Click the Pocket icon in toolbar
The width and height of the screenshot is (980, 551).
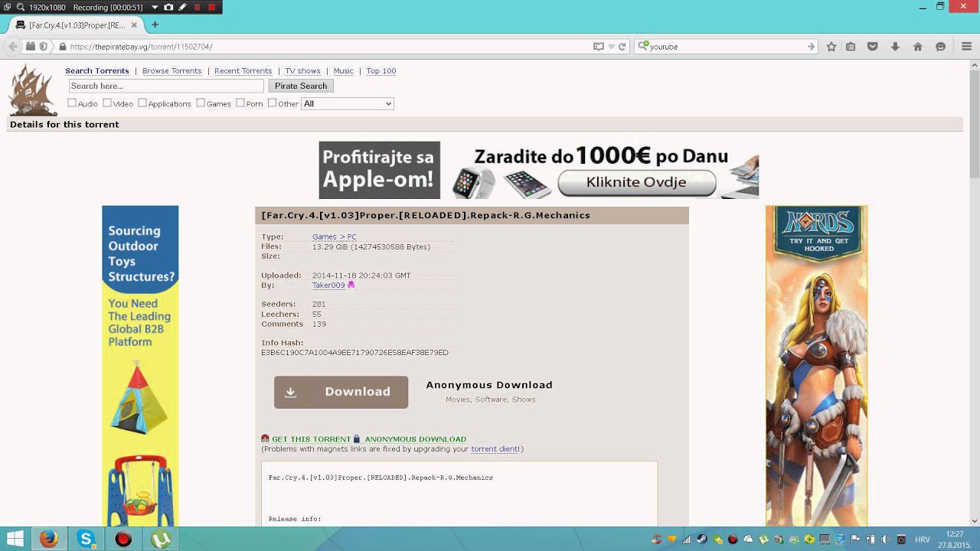pos(872,47)
